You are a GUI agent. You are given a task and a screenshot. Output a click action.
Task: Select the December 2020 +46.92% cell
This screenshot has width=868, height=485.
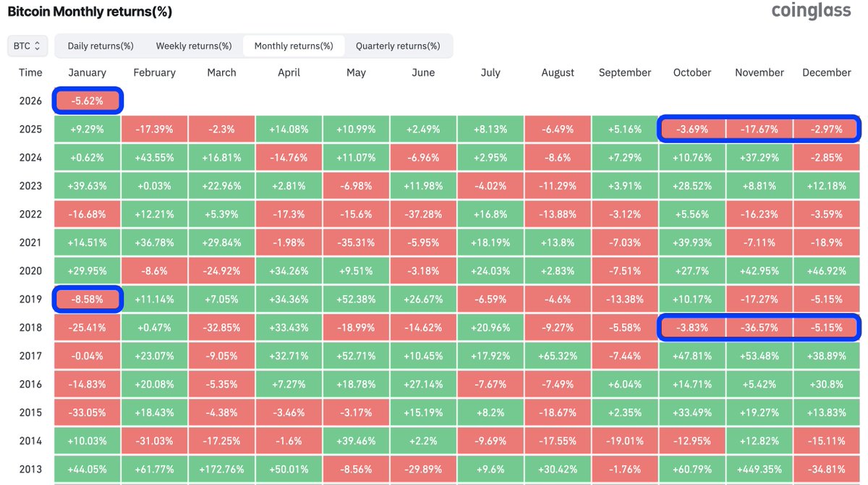pos(826,270)
